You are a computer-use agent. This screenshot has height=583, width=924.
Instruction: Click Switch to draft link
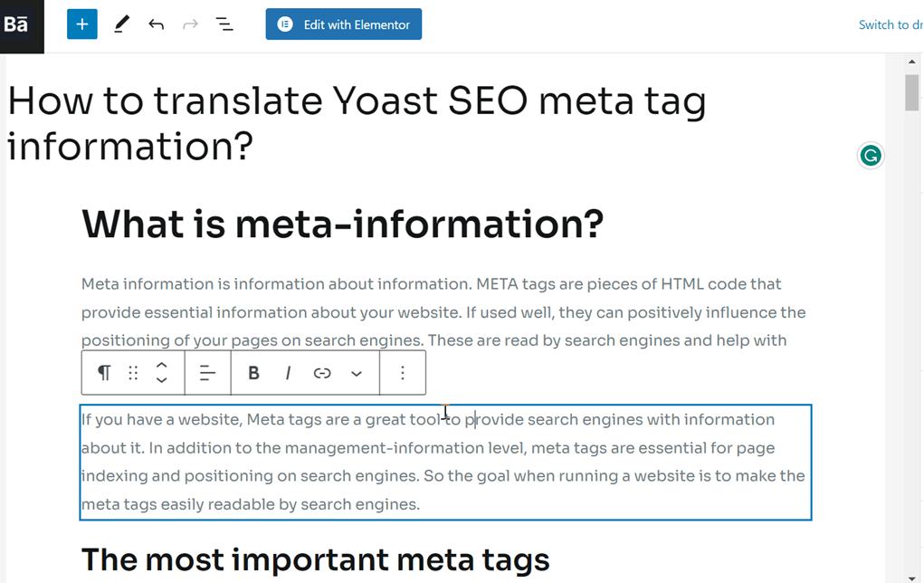click(891, 24)
